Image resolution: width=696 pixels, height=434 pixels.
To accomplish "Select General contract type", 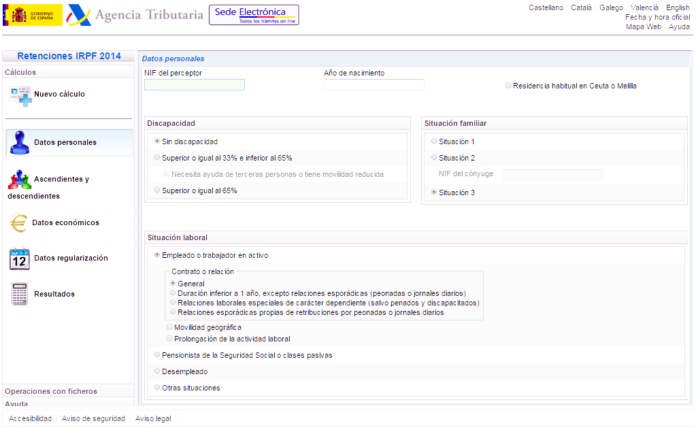I will point(173,283).
